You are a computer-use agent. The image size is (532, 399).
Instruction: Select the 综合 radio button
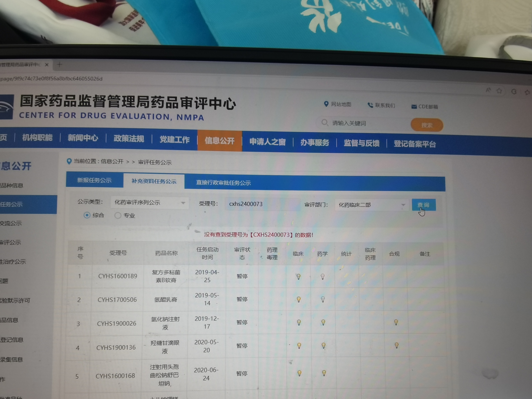[x=87, y=215]
